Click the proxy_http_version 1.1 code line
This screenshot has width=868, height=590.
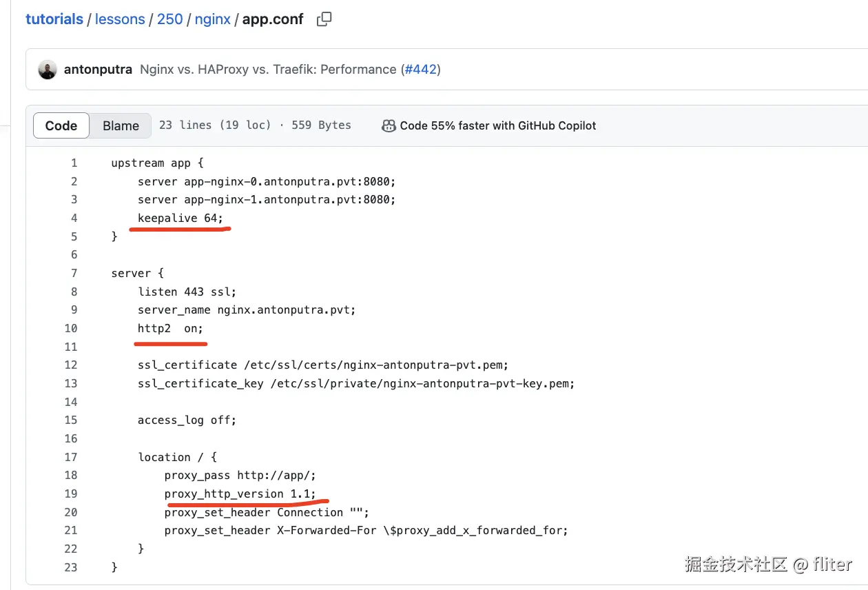pyautogui.click(x=240, y=494)
